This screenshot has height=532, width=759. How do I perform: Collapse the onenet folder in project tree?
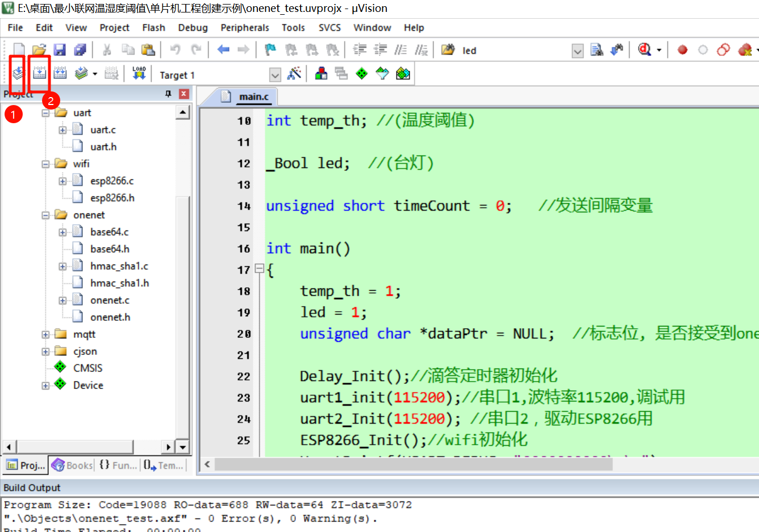click(x=45, y=215)
